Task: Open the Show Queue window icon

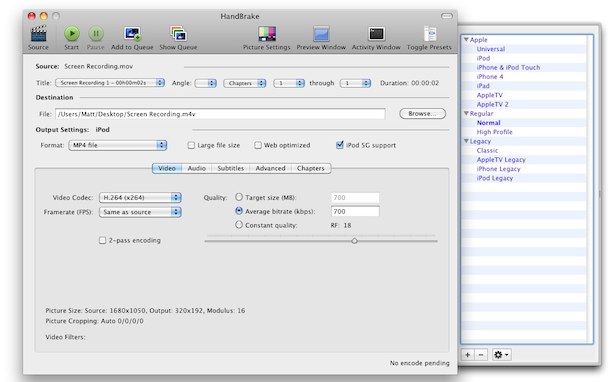Action: coord(178,34)
